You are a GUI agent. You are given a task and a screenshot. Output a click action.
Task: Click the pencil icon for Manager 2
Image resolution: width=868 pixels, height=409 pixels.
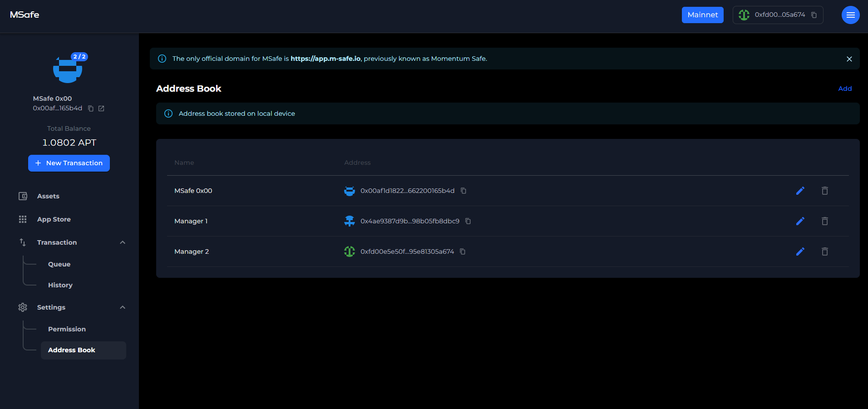click(x=800, y=251)
